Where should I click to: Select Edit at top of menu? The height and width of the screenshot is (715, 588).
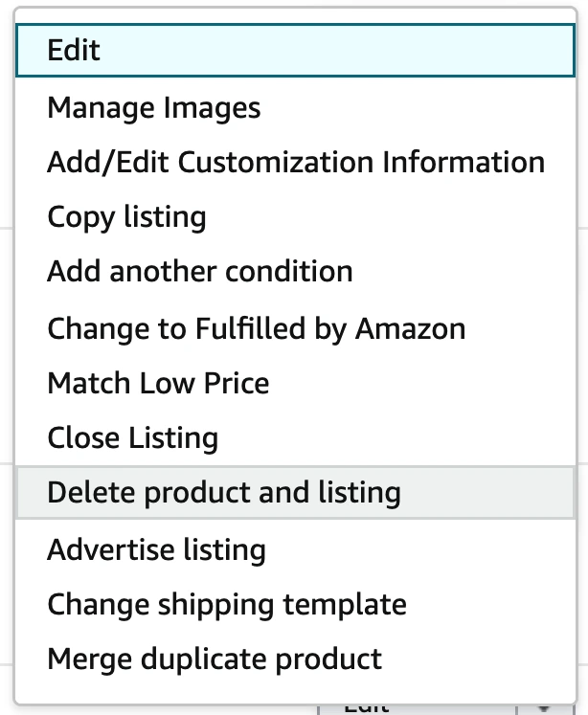(x=75, y=50)
